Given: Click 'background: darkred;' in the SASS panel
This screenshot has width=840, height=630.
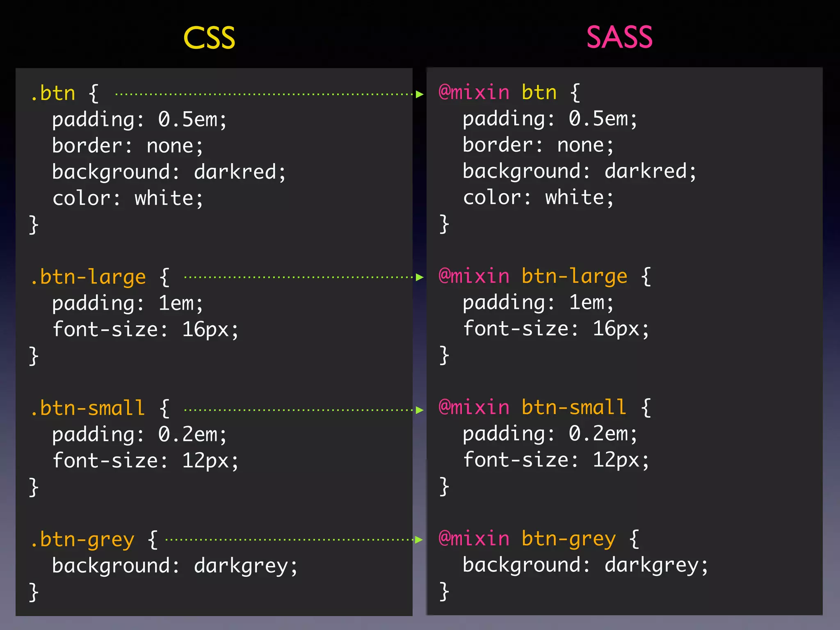Looking at the screenshot, I should point(579,171).
